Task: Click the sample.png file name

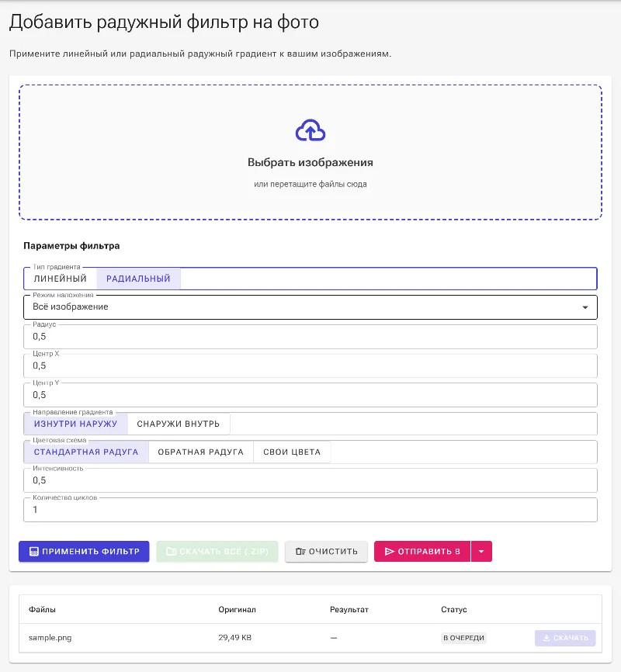Action: click(x=50, y=638)
